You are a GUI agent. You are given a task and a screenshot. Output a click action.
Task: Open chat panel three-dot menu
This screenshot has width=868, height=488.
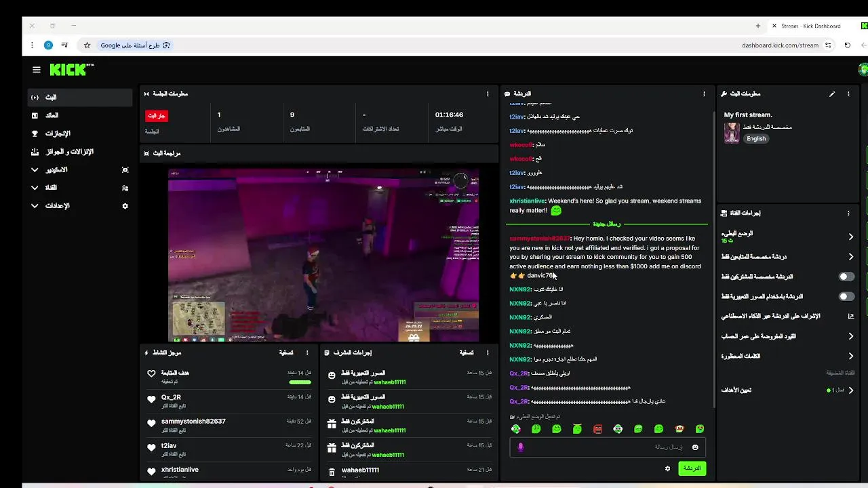click(x=704, y=94)
